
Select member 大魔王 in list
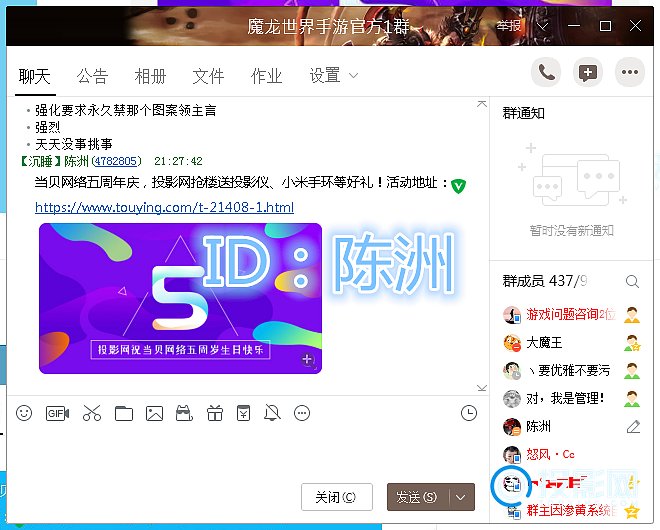click(572, 343)
